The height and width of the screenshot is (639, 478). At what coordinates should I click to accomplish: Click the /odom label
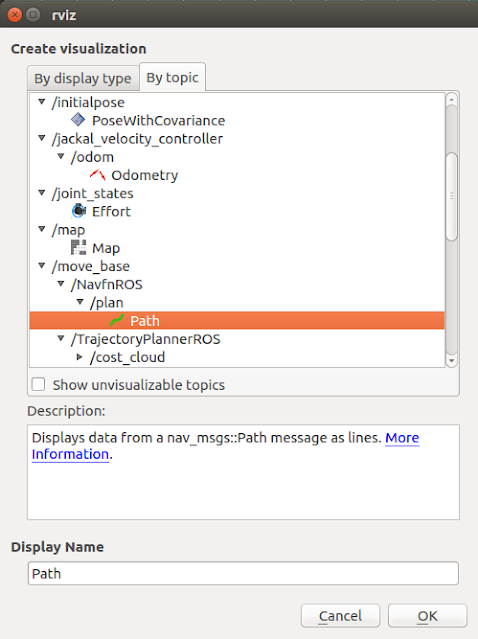pyautogui.click(x=92, y=157)
